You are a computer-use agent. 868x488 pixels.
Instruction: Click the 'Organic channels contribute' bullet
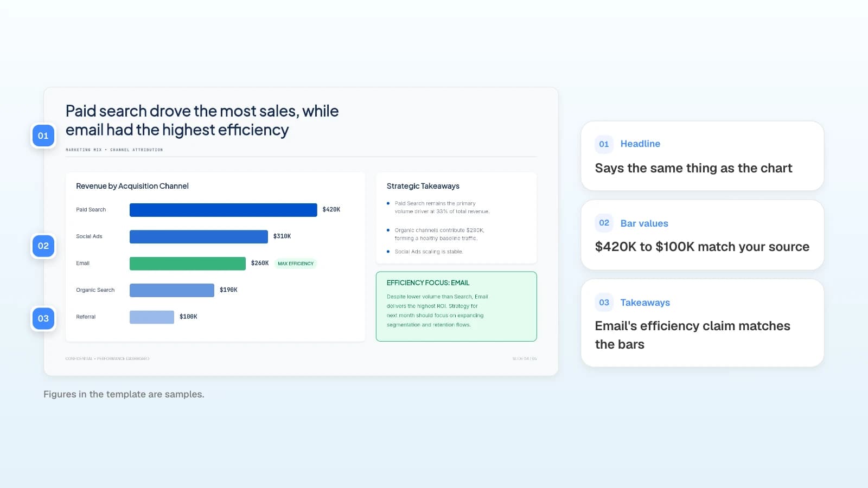click(439, 234)
